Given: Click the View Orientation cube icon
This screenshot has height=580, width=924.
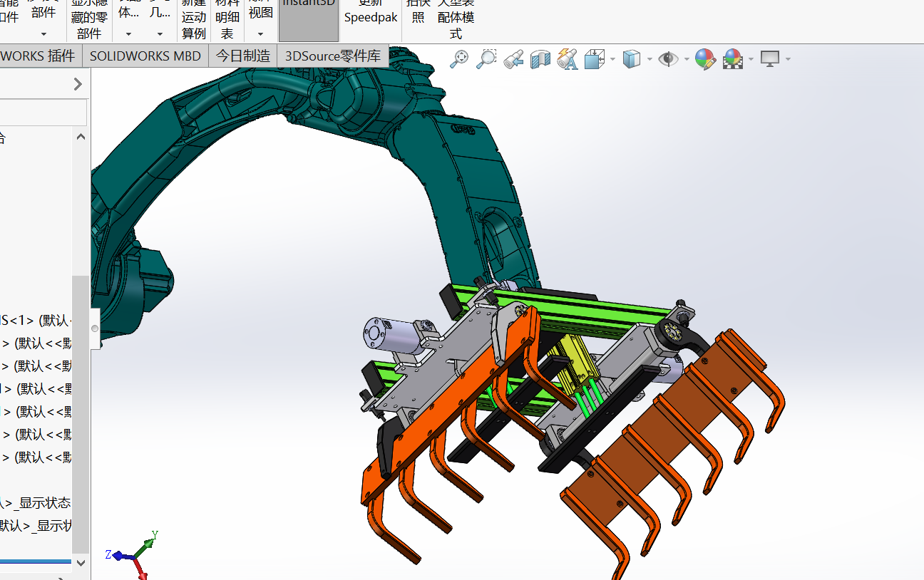Looking at the screenshot, I should pyautogui.click(x=594, y=58).
